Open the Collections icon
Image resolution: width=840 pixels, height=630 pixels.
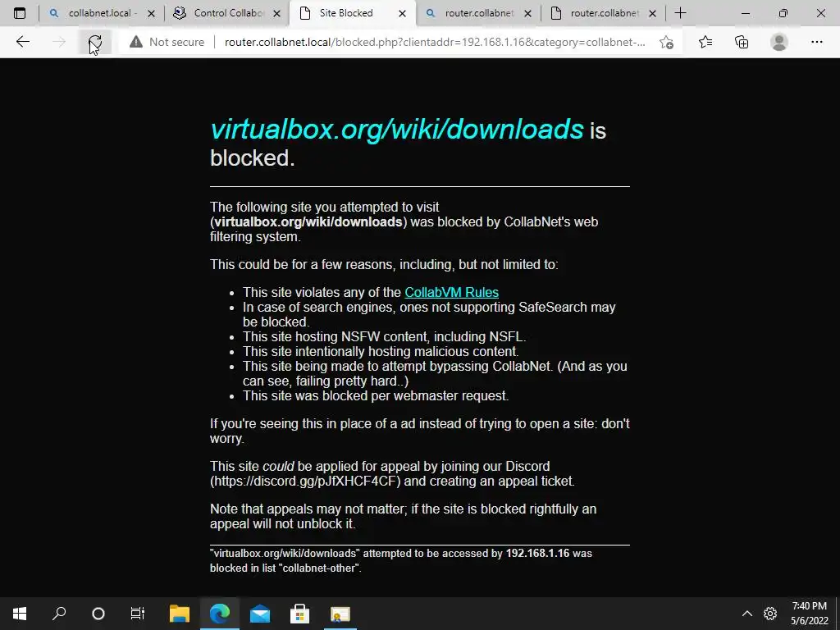pyautogui.click(x=742, y=42)
